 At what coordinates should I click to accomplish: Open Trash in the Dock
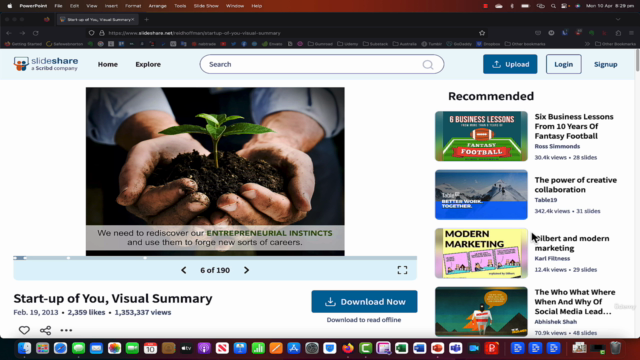tap(616, 348)
